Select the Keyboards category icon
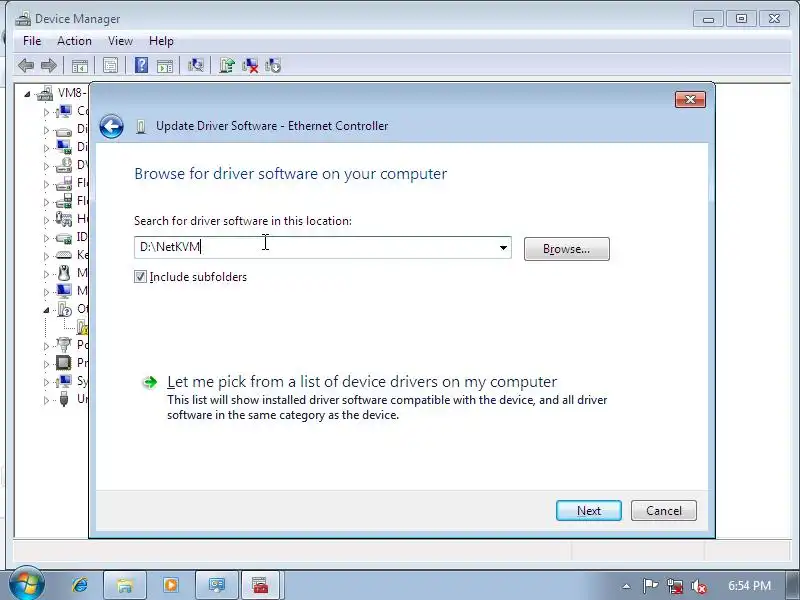This screenshot has height=600, width=800. click(x=64, y=255)
